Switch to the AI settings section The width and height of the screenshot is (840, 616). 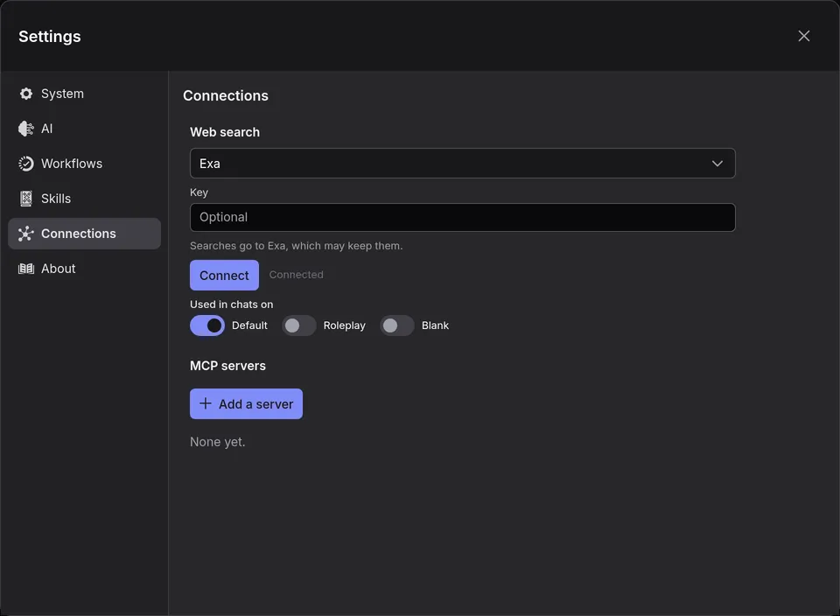tap(84, 129)
